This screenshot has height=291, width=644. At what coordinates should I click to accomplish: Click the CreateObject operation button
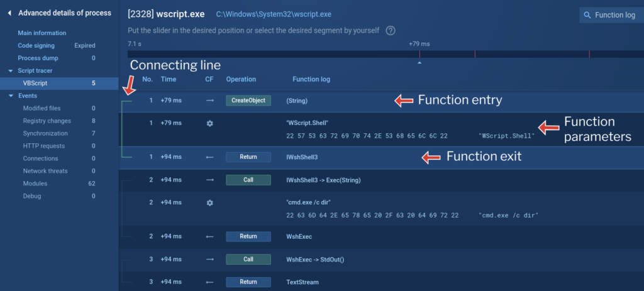pyautogui.click(x=248, y=101)
